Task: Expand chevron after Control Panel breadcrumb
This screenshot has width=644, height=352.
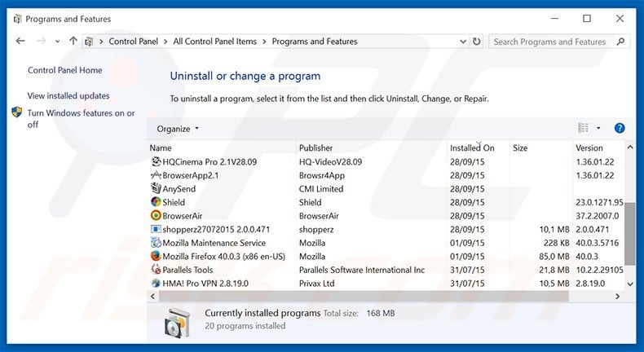Action: (165, 42)
